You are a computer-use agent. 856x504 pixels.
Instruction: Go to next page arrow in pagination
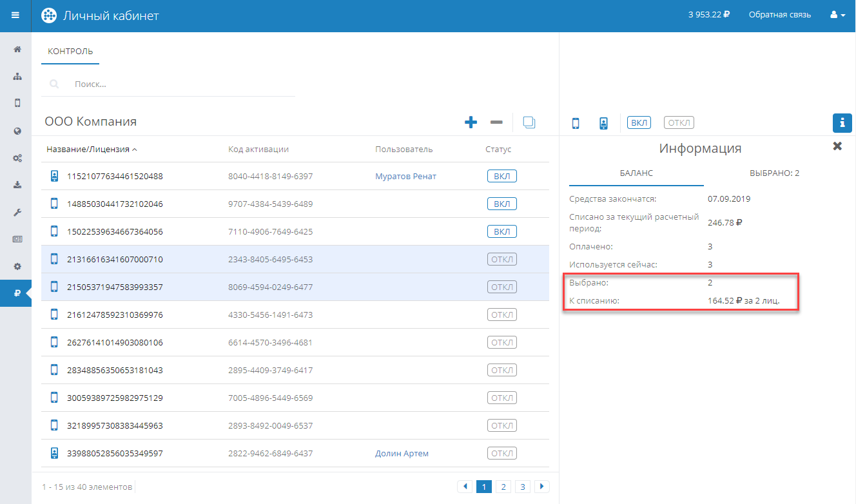point(543,487)
